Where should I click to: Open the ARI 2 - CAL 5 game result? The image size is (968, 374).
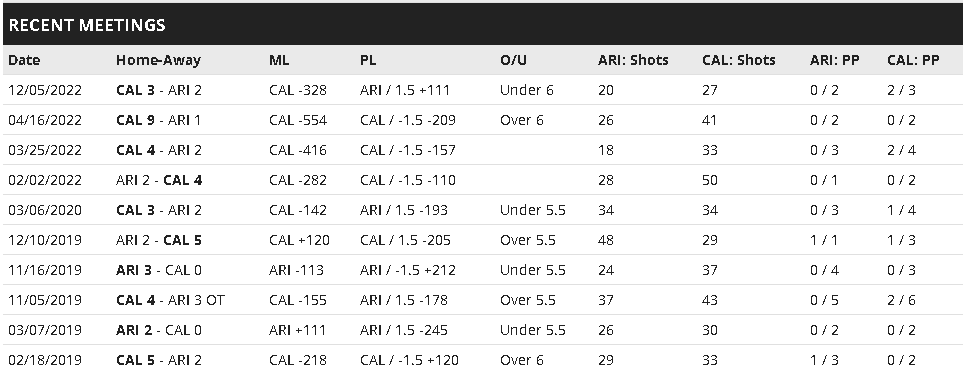[159, 241]
